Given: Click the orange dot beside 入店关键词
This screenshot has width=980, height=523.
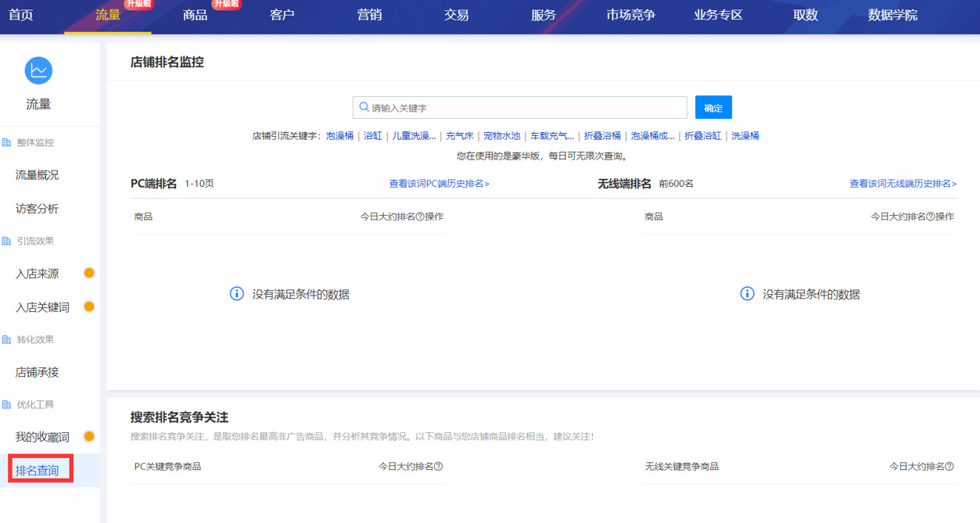Looking at the screenshot, I should tap(89, 306).
